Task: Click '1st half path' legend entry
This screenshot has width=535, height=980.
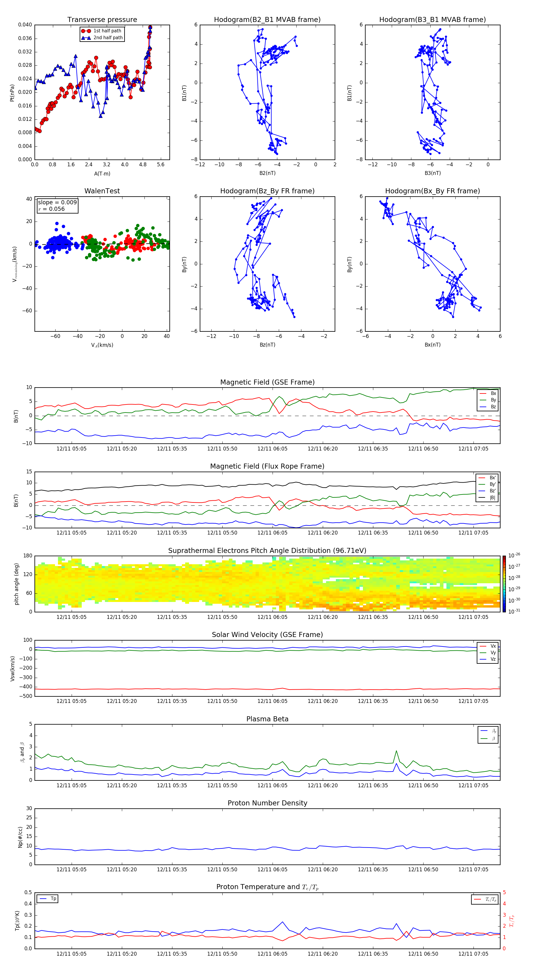Action: tap(102, 31)
